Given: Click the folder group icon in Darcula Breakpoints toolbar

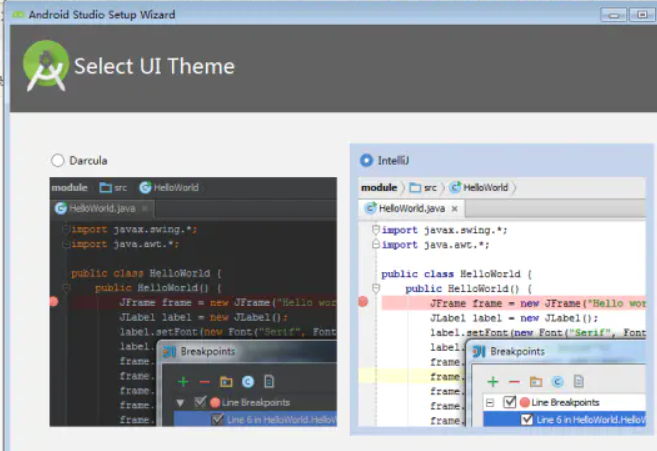Looking at the screenshot, I should [226, 382].
